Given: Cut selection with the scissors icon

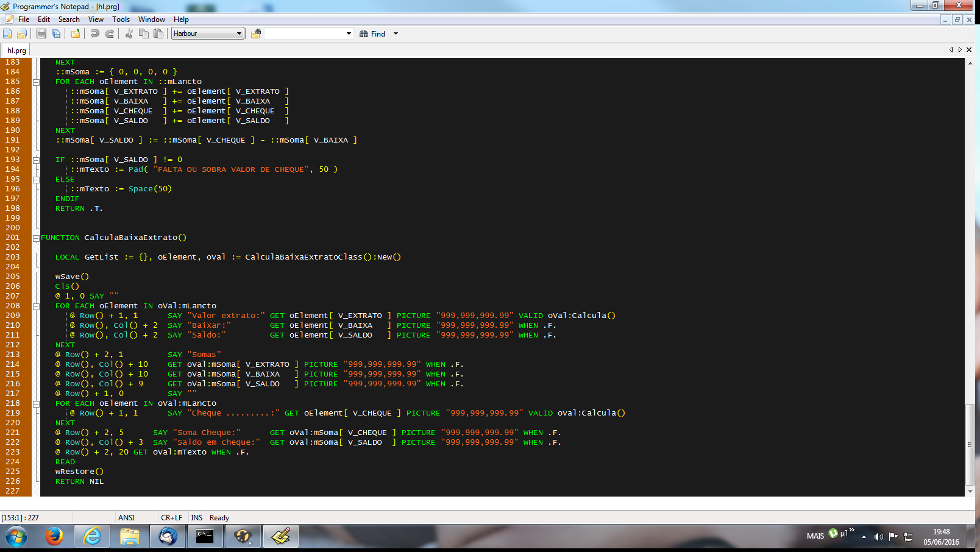Looking at the screenshot, I should (x=129, y=34).
